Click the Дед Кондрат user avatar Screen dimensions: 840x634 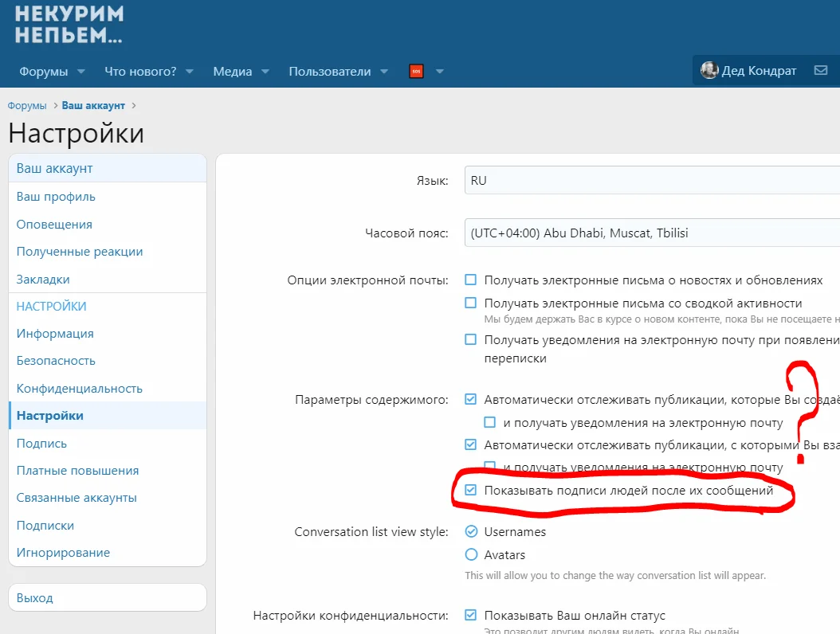[x=709, y=70]
